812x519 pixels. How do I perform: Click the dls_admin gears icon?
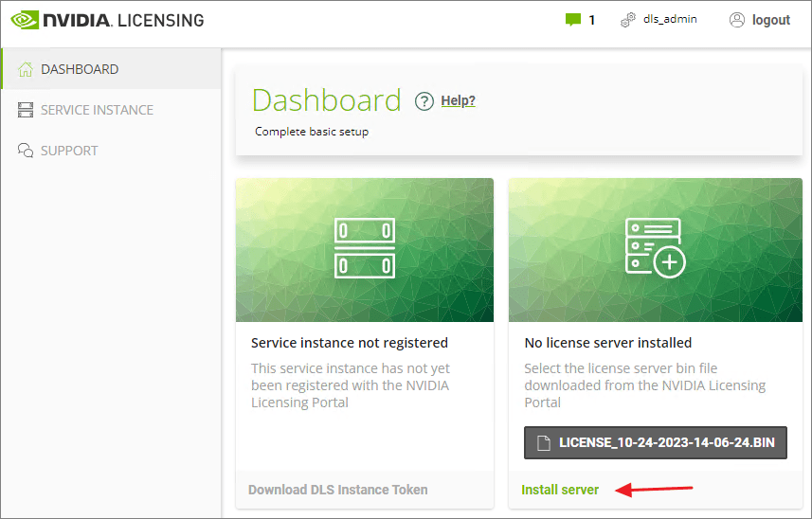627,20
